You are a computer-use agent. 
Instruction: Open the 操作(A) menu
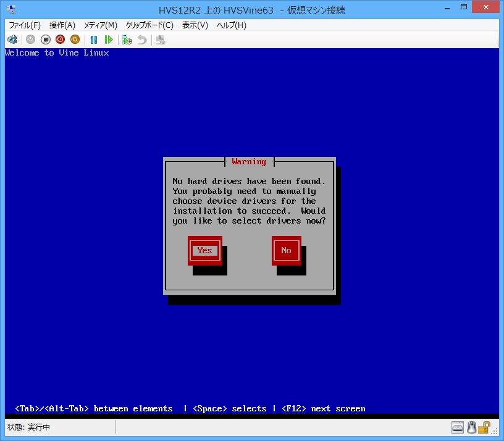[62, 25]
